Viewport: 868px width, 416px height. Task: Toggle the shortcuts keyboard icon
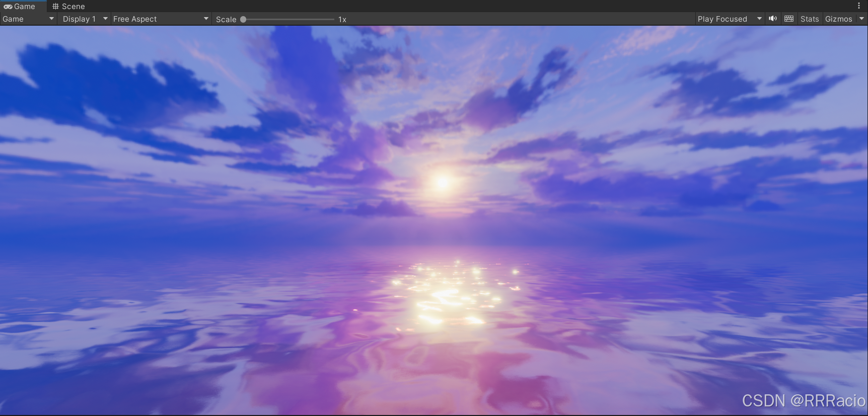[x=789, y=19]
